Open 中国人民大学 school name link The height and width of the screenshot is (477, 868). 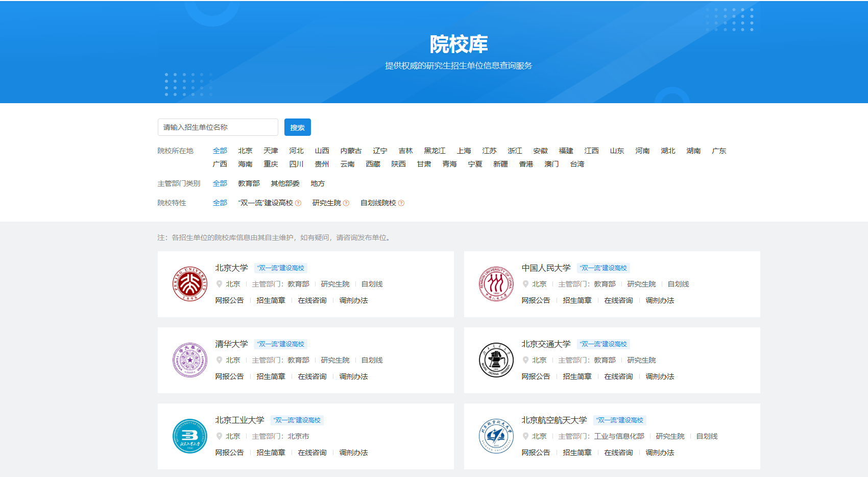coord(546,268)
